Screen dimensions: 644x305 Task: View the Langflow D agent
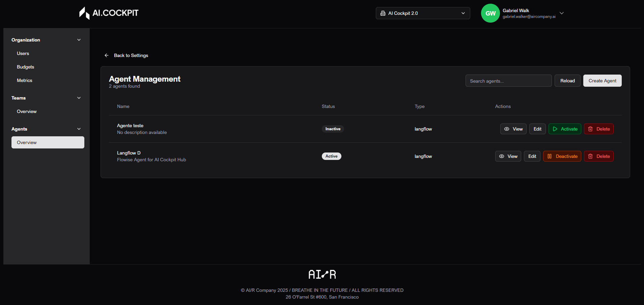pos(508,156)
